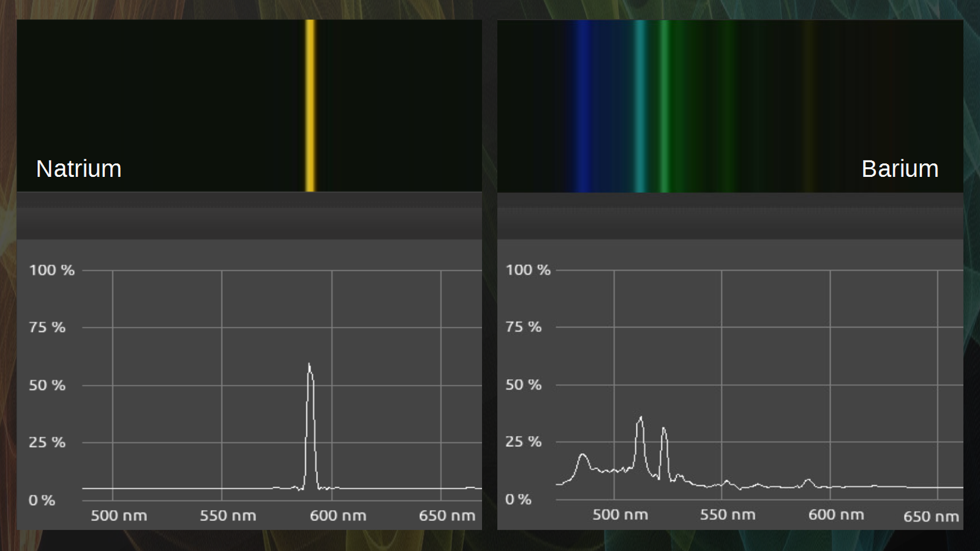Click the Natrium label

coord(79,169)
